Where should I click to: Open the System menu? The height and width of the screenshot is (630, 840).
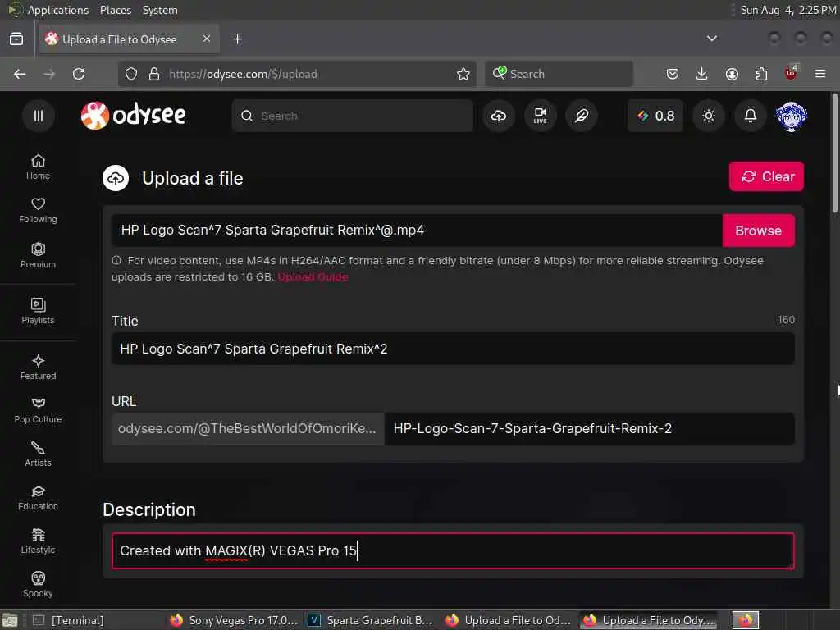tap(160, 10)
